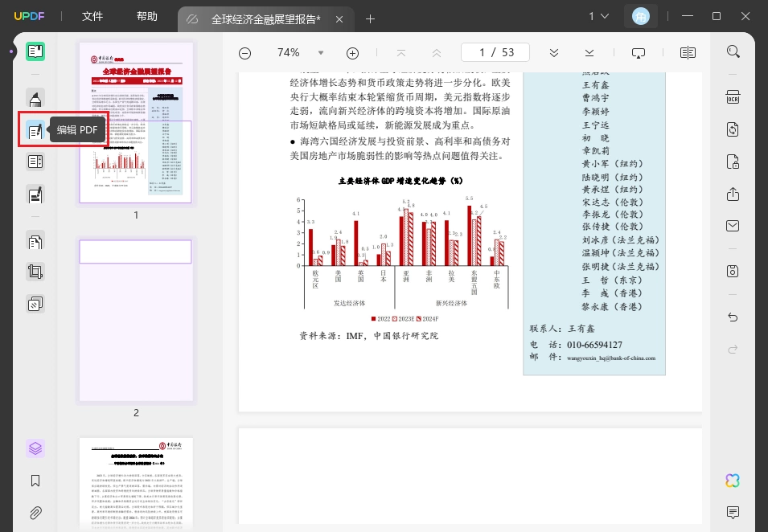Click the name 黎永康（香港）
This screenshot has height=532, width=768.
pyautogui.click(x=612, y=307)
